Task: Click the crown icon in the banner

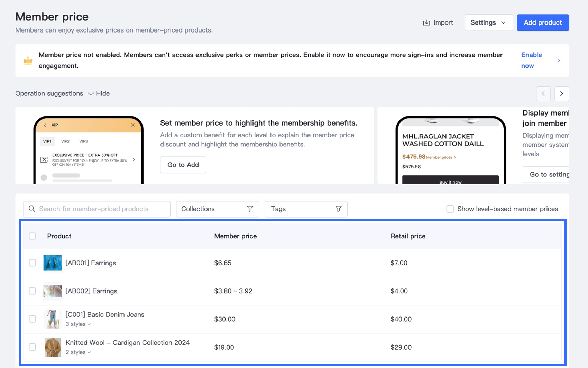Action: coord(28,61)
